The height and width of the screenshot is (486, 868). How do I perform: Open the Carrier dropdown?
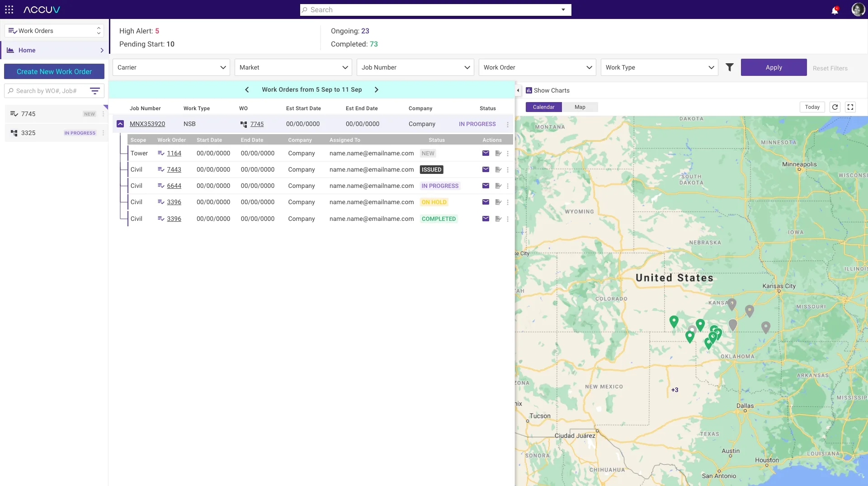171,67
